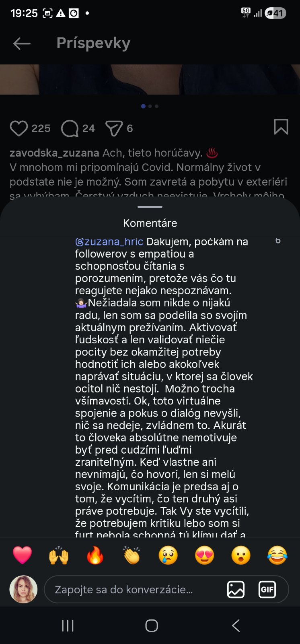The image size is (300, 644).
Task: Insert the red heart emoji reaction
Action: pyautogui.click(x=23, y=555)
